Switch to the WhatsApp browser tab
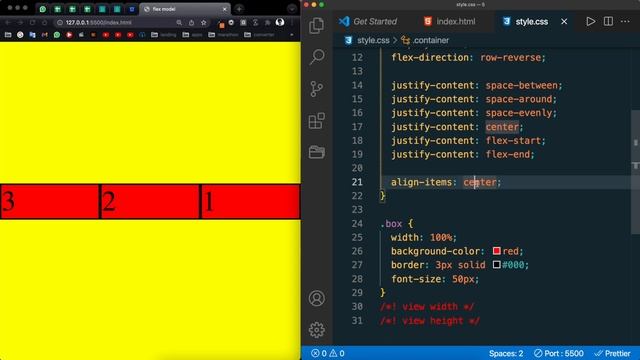Viewport: 640px width, 360px height. click(x=42, y=9)
